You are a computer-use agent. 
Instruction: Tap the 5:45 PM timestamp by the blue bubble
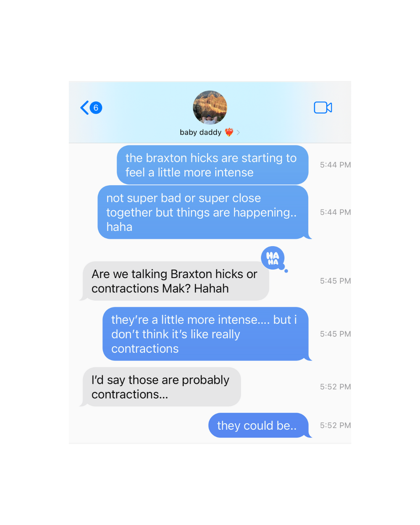(335, 334)
